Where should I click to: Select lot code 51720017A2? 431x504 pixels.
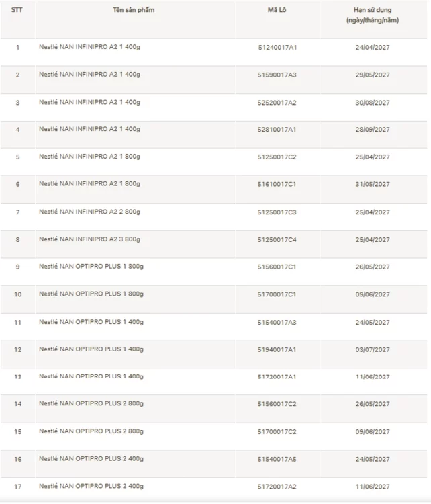277,487
